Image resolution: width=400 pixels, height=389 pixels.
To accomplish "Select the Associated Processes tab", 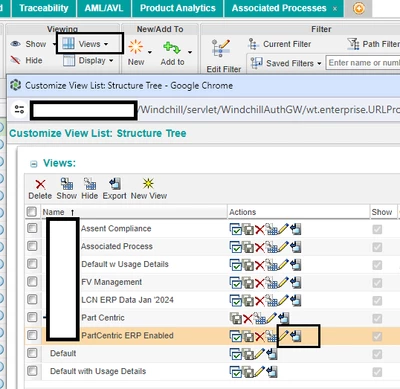I will [x=279, y=8].
